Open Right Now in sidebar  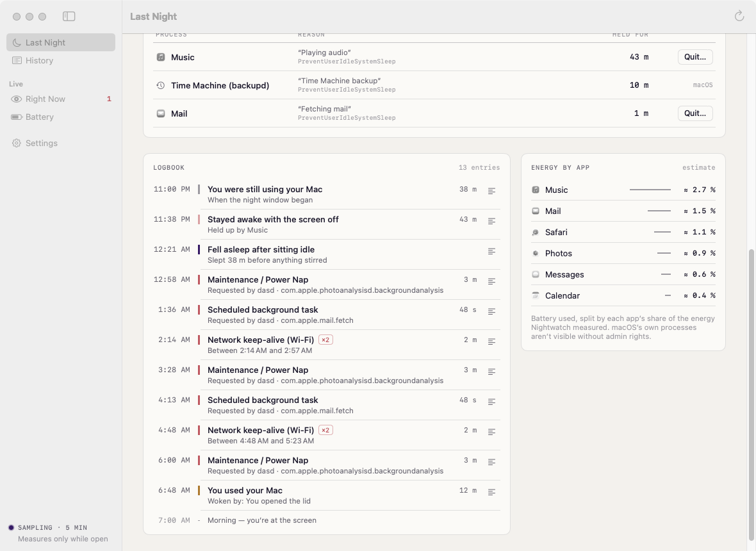(61, 99)
